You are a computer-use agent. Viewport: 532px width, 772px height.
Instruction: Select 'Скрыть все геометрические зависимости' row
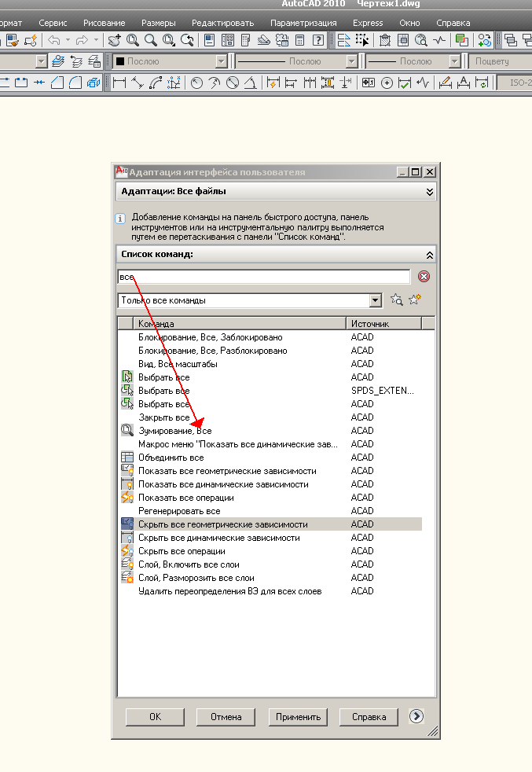(x=270, y=524)
